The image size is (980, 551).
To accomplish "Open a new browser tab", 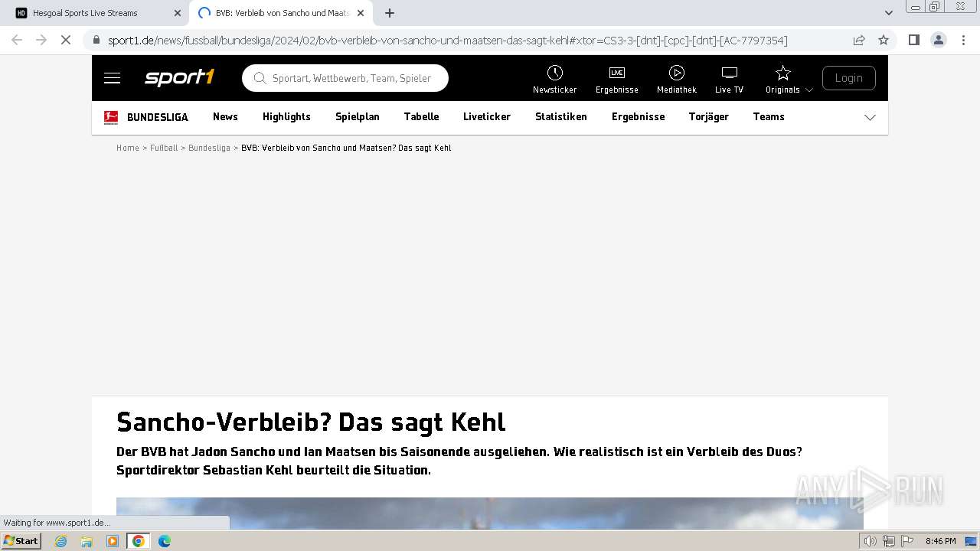I will [390, 13].
